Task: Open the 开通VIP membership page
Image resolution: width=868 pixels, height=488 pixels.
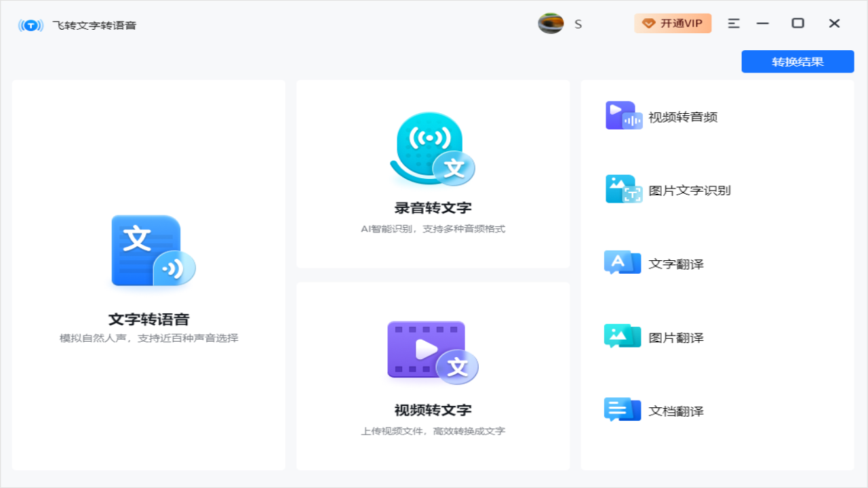Action: pyautogui.click(x=673, y=22)
